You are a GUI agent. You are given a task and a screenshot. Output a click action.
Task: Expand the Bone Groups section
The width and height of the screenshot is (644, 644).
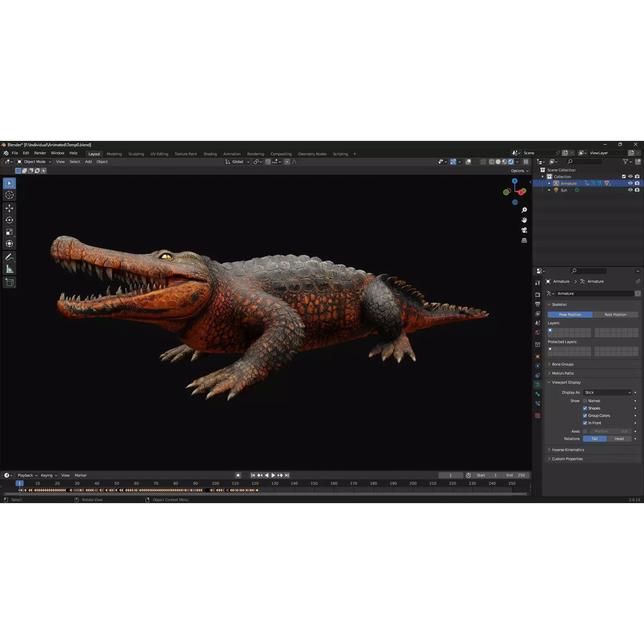pos(562,364)
